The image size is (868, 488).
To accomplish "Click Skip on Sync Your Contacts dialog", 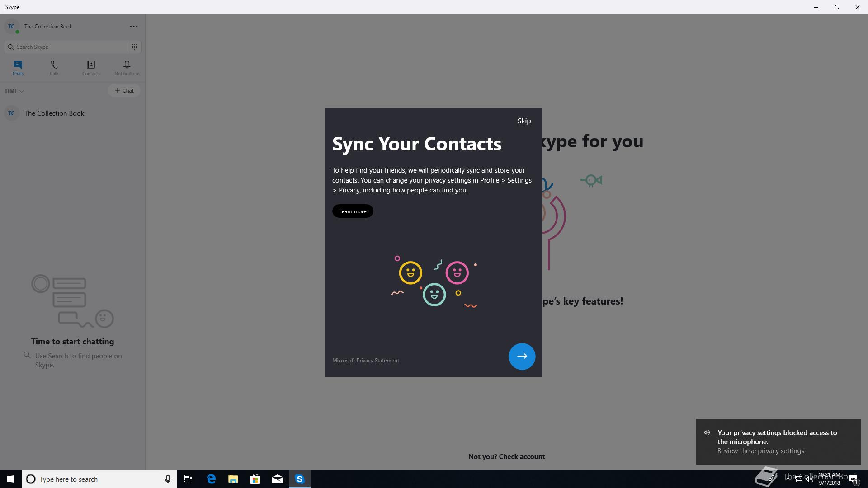I will point(524,121).
